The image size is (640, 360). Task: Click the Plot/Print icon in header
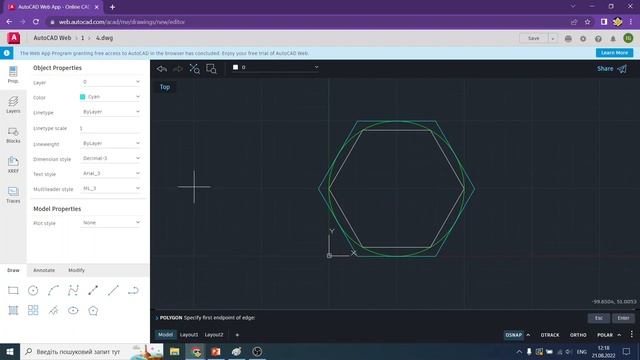click(568, 38)
